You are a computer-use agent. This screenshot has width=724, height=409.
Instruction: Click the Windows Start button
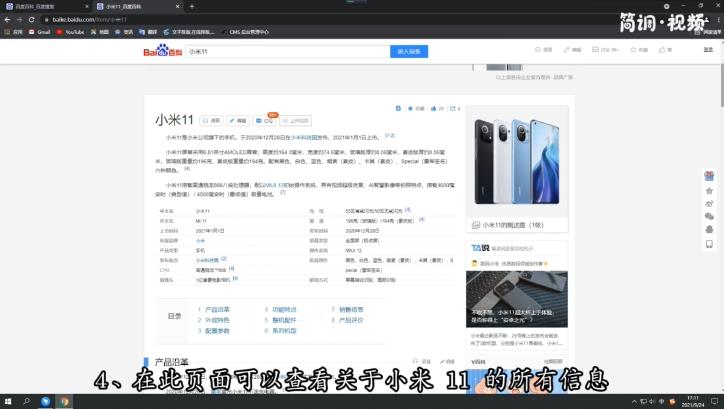pos(8,401)
